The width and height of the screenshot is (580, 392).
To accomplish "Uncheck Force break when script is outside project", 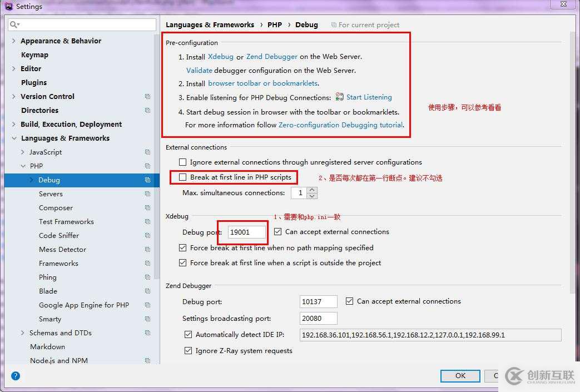I will [182, 262].
